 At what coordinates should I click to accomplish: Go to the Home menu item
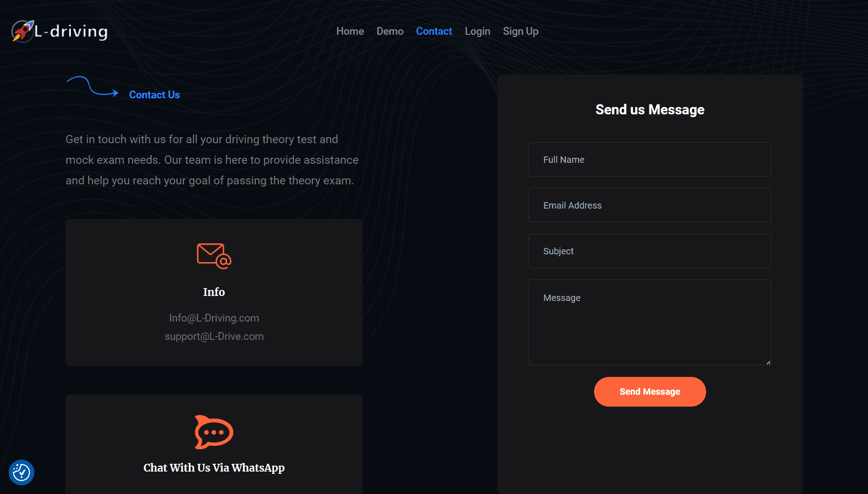pyautogui.click(x=350, y=31)
